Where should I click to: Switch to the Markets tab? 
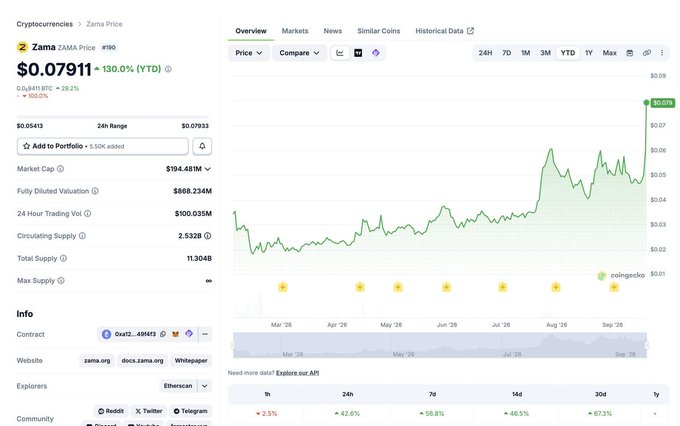[295, 31]
